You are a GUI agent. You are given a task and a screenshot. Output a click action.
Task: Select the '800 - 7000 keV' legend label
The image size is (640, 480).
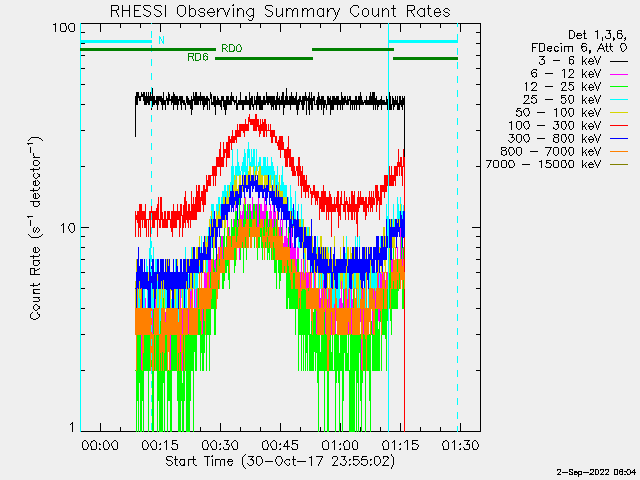pyautogui.click(x=551, y=151)
